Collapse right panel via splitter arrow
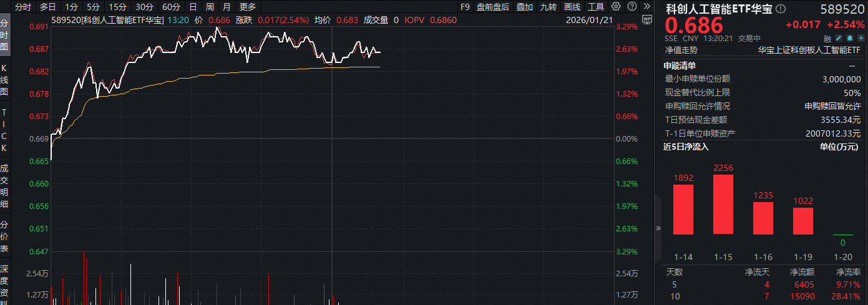The height and width of the screenshot is (305, 868). (x=657, y=229)
